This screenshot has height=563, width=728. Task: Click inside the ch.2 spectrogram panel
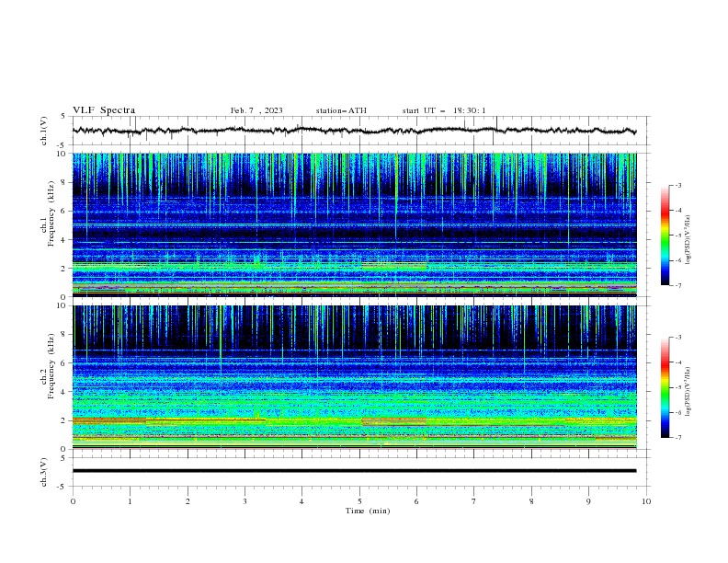coord(354,377)
